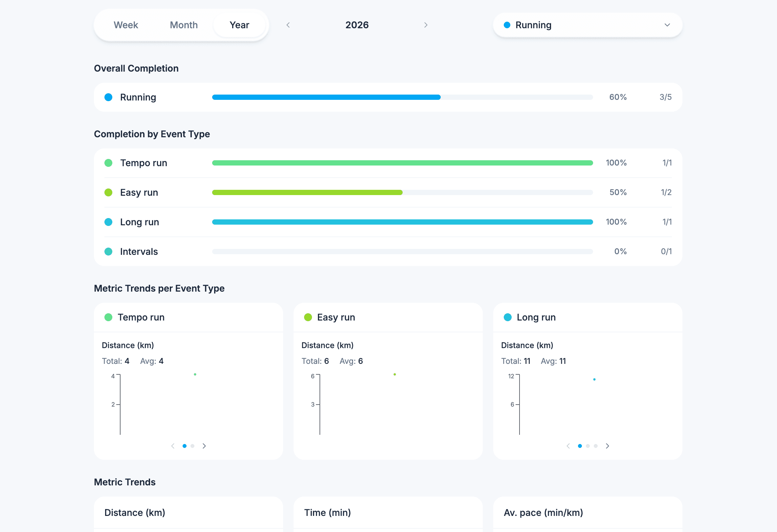The image size is (777, 532).
Task: Click Avg: 6 in the Easy run card
Action: (351, 361)
